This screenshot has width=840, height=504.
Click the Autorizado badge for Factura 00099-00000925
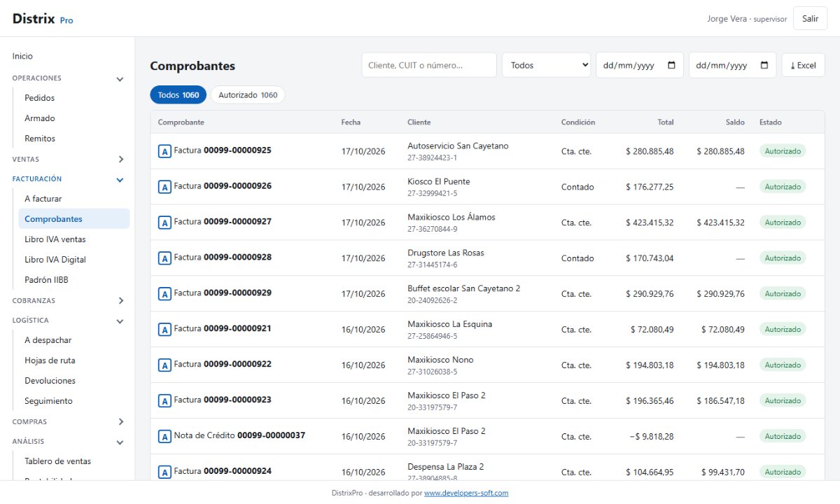click(x=783, y=151)
